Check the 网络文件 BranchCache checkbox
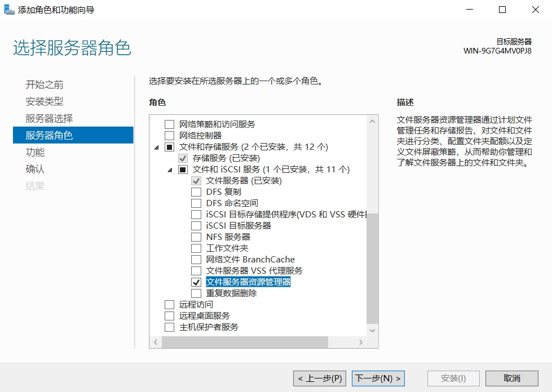The width and height of the screenshot is (552, 392). [x=196, y=260]
